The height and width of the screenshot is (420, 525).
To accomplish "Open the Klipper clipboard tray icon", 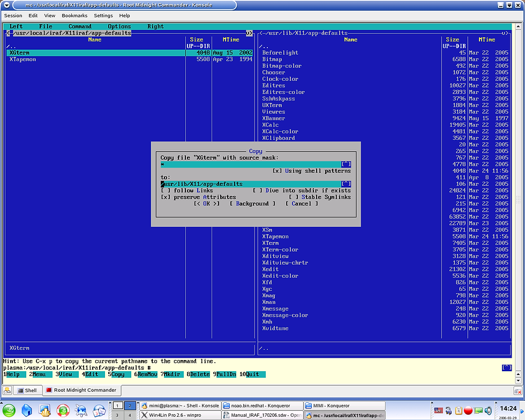I will click(459, 410).
